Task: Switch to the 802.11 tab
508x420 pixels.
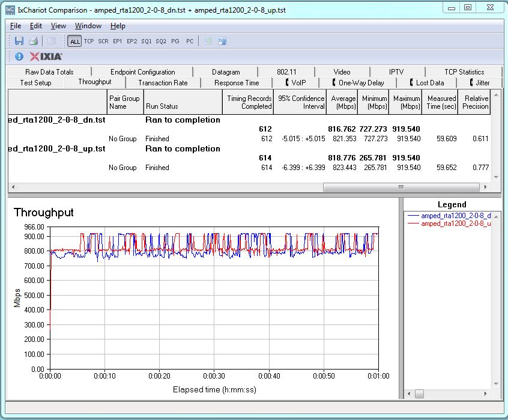Action: click(x=286, y=72)
